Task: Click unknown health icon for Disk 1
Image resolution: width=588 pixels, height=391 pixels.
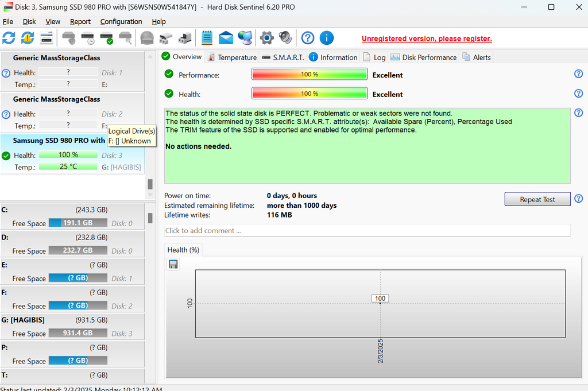Action: tap(6, 73)
